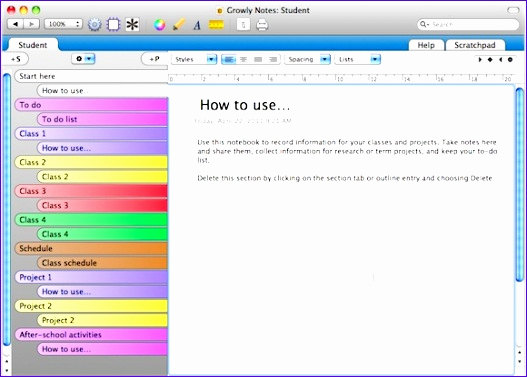
Task: Click the yellow ruler icon
Action: tap(216, 24)
